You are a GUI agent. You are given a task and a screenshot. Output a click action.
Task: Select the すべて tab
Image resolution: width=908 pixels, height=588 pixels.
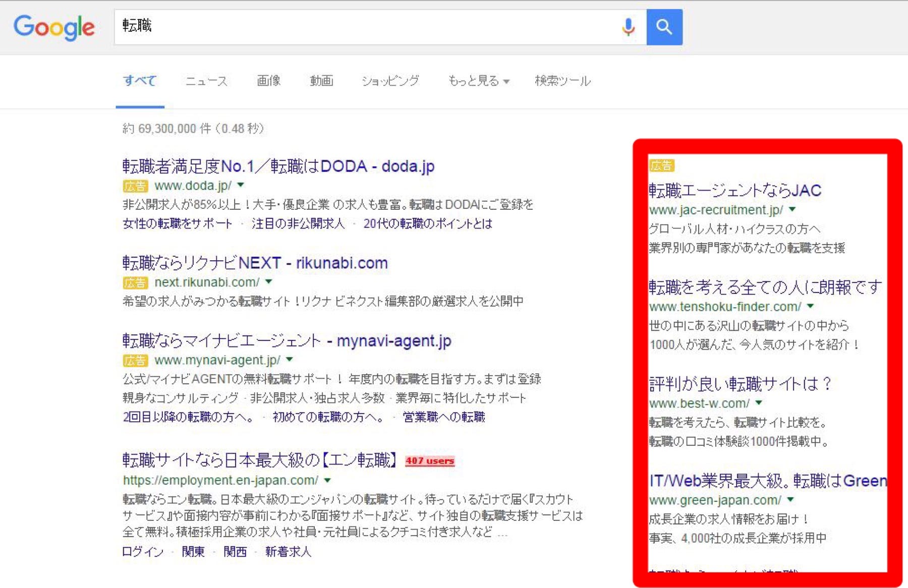(x=140, y=81)
